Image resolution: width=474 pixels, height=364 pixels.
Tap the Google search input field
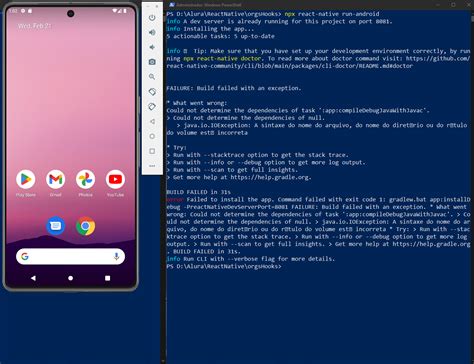coord(70,256)
